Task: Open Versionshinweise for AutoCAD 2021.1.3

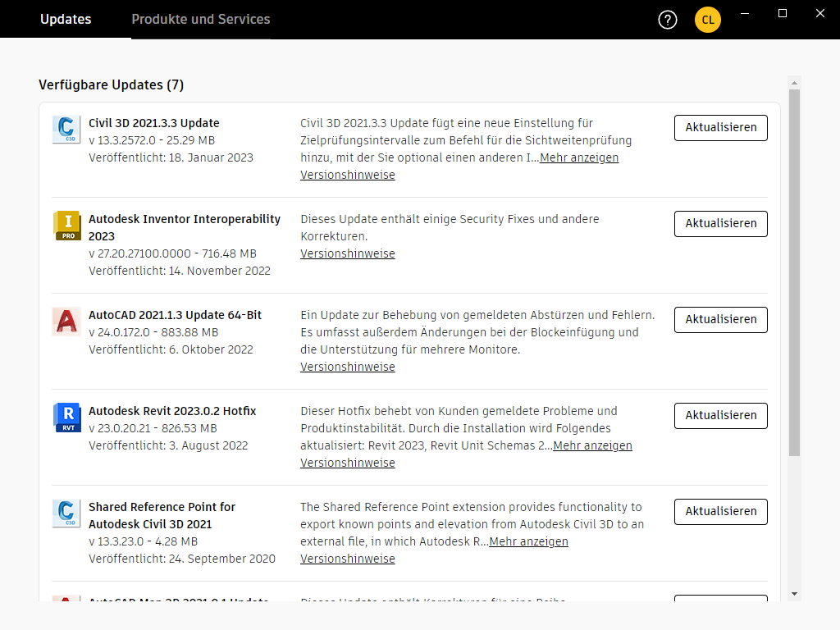Action: (347, 367)
